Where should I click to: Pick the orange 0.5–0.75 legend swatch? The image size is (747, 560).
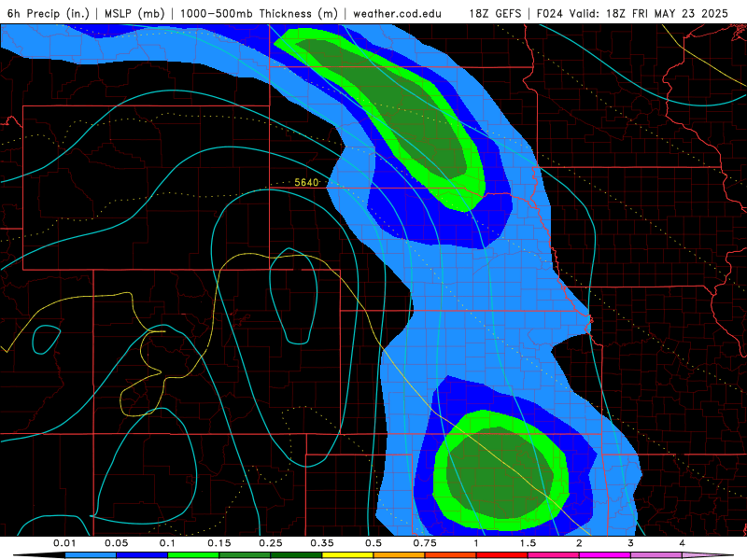point(400,555)
